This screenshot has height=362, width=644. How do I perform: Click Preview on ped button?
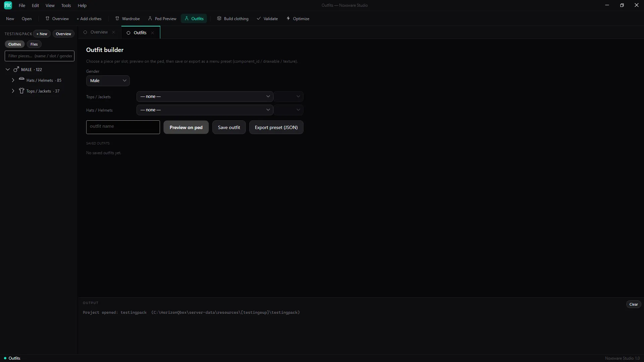[186, 127]
